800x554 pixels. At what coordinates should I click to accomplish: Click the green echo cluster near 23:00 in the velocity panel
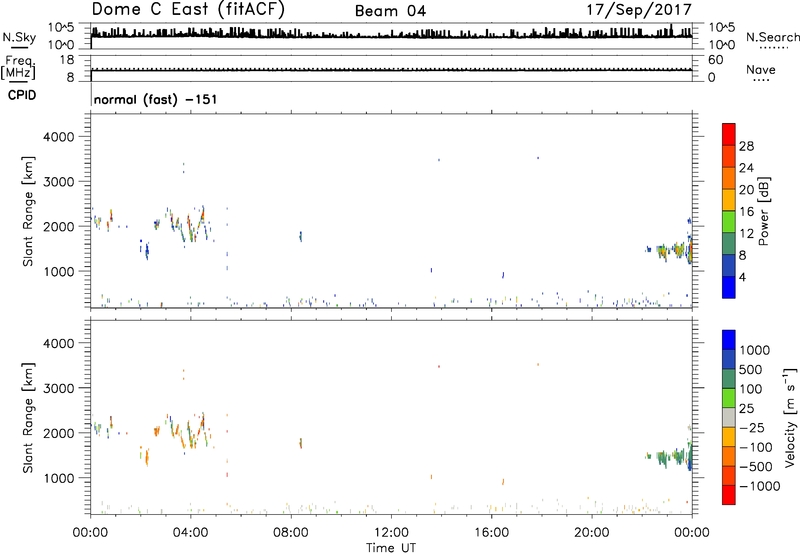pyautogui.click(x=668, y=457)
